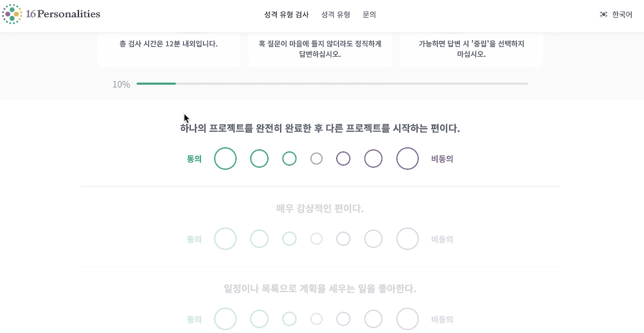Open the 성격 유형 검사 menu item

(x=287, y=15)
